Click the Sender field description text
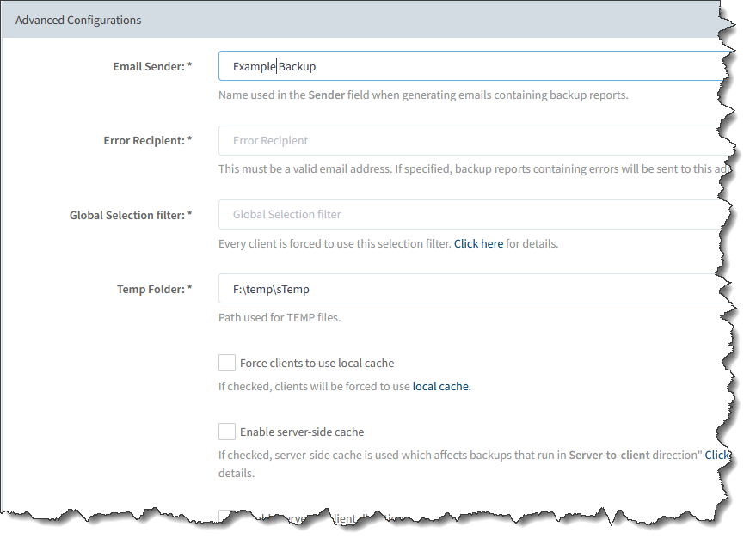Image resolution: width=756 pixels, height=545 pixels. tap(423, 95)
